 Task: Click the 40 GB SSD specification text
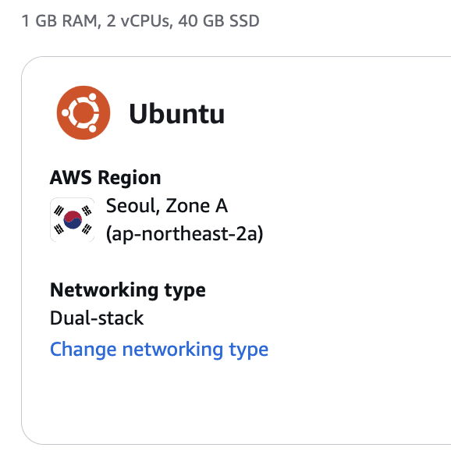(218, 21)
